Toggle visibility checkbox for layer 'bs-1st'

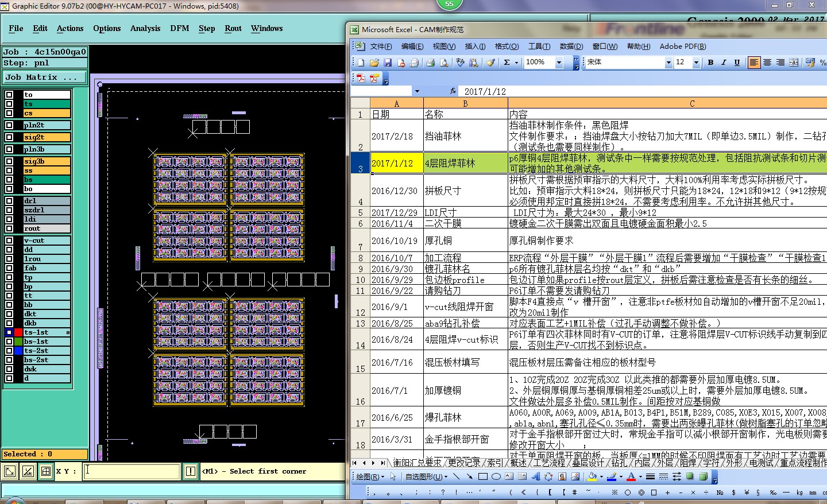pos(9,342)
